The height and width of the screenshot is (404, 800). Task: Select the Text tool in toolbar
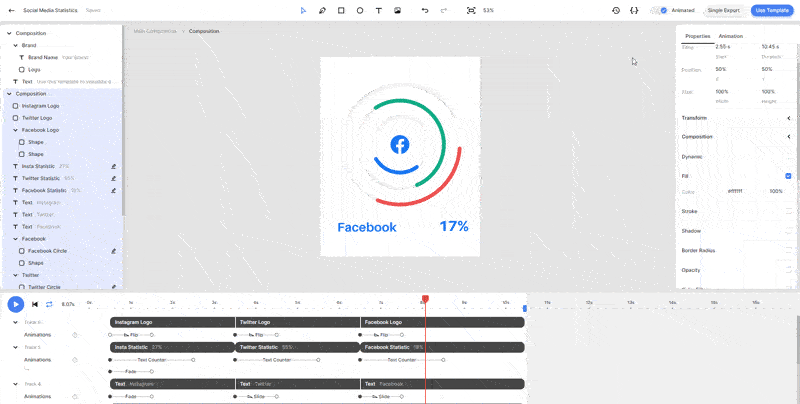pyautogui.click(x=379, y=10)
